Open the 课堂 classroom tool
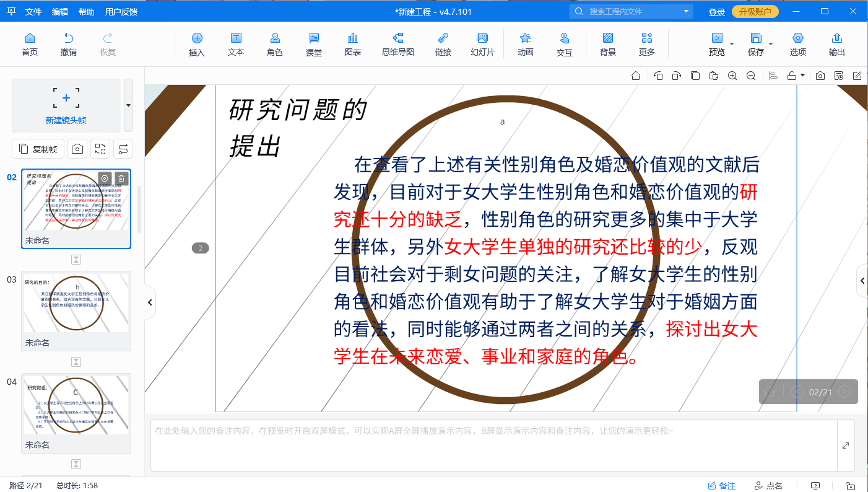The width and height of the screenshot is (868, 492). [314, 44]
